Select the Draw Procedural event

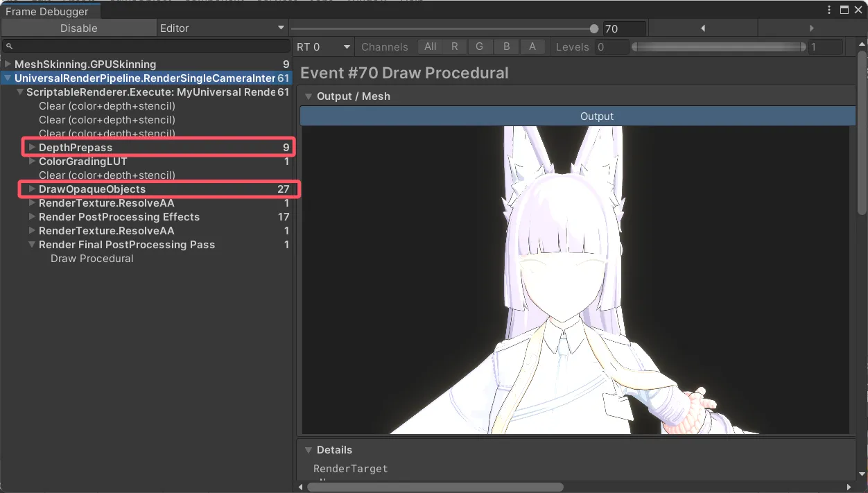[x=92, y=259]
